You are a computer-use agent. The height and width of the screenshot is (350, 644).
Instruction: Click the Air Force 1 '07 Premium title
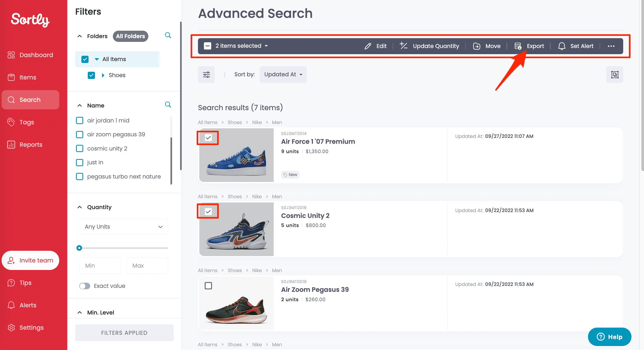tap(318, 142)
